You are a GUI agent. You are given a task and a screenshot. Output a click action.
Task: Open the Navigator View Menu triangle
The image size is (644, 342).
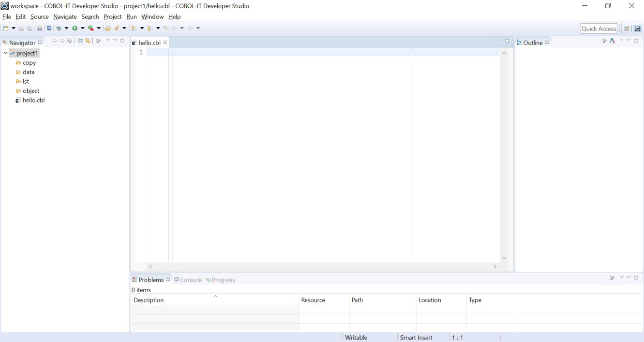(x=108, y=41)
